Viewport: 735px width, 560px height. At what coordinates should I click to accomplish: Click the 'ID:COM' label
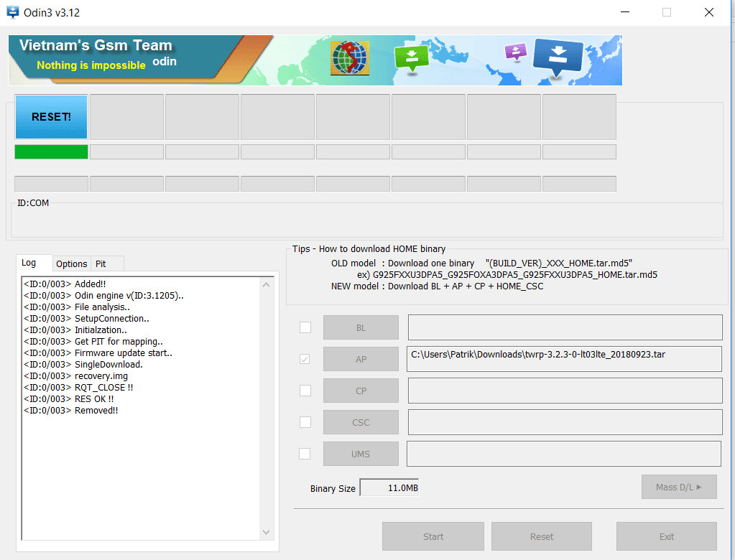(33, 202)
